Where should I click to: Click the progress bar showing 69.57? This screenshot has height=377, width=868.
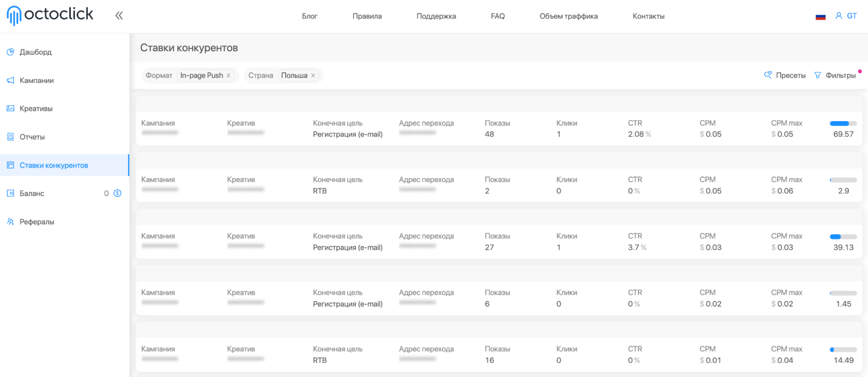[843, 124]
